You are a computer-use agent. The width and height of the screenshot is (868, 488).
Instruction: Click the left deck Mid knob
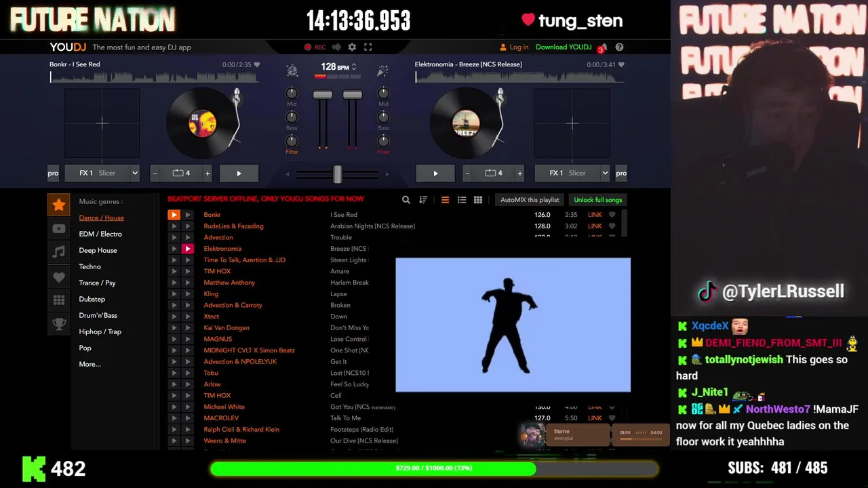click(292, 93)
